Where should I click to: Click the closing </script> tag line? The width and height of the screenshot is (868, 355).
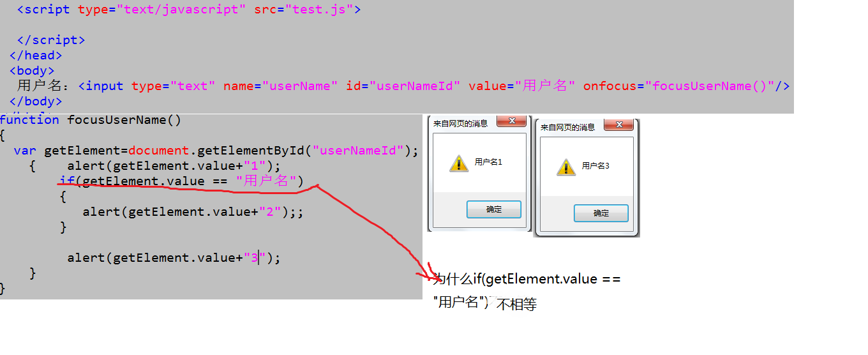coord(51,40)
